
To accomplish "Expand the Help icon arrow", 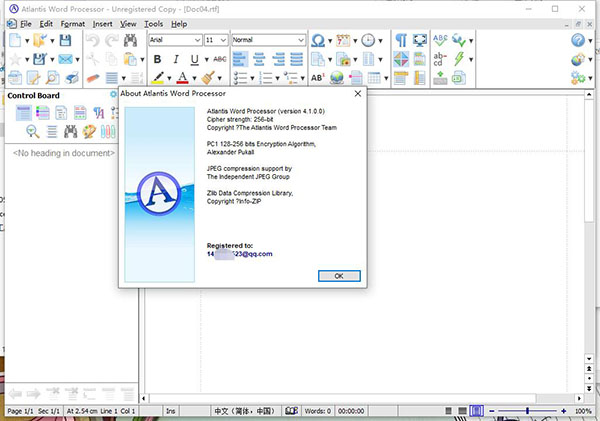I will (x=590, y=40).
